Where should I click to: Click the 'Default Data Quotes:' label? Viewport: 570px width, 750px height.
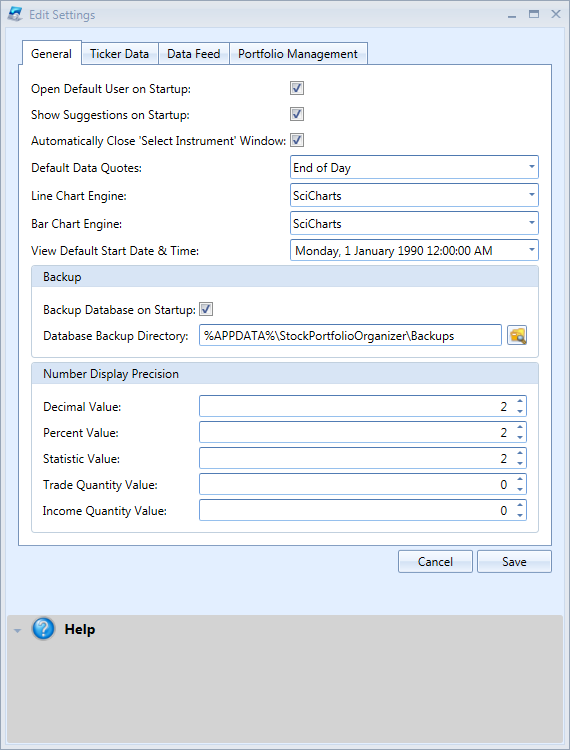click(x=87, y=168)
